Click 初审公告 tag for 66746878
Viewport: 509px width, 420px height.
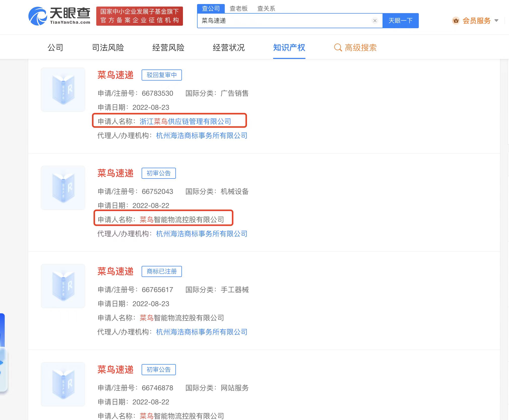coord(159,370)
